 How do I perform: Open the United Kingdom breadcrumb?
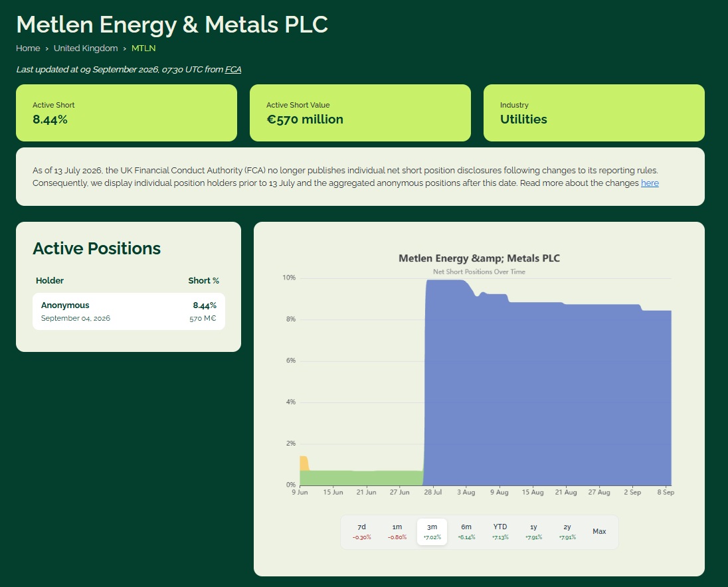click(x=86, y=48)
